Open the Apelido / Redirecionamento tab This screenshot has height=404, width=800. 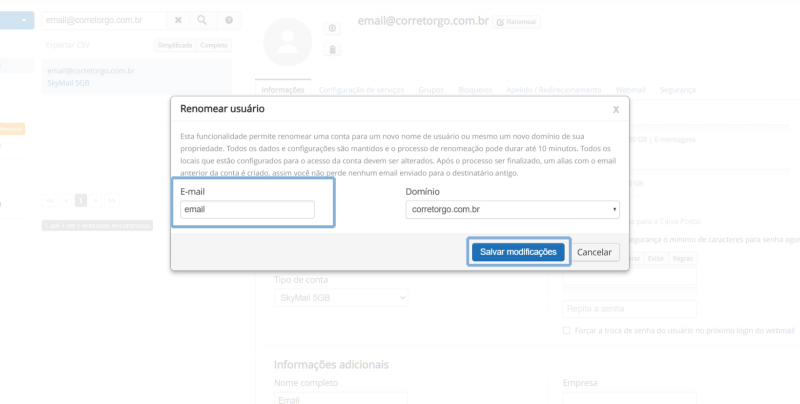pos(554,90)
